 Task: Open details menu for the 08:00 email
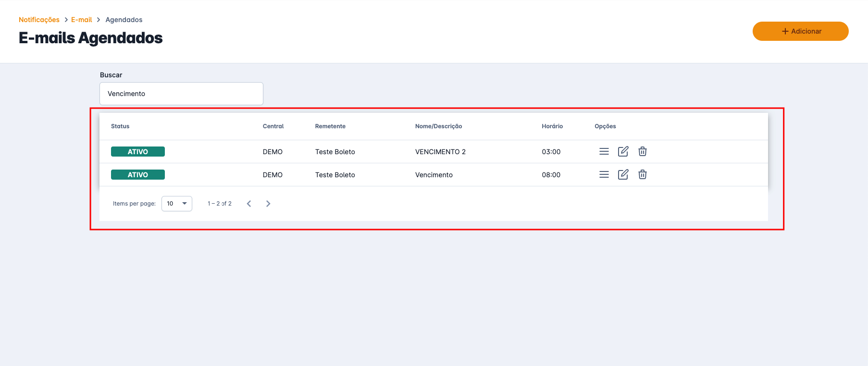coord(604,175)
